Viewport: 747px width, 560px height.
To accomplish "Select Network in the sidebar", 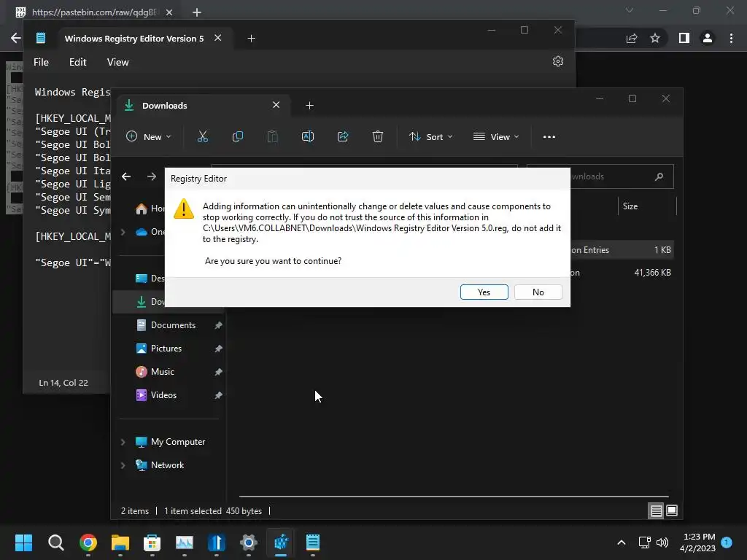I will (x=167, y=465).
